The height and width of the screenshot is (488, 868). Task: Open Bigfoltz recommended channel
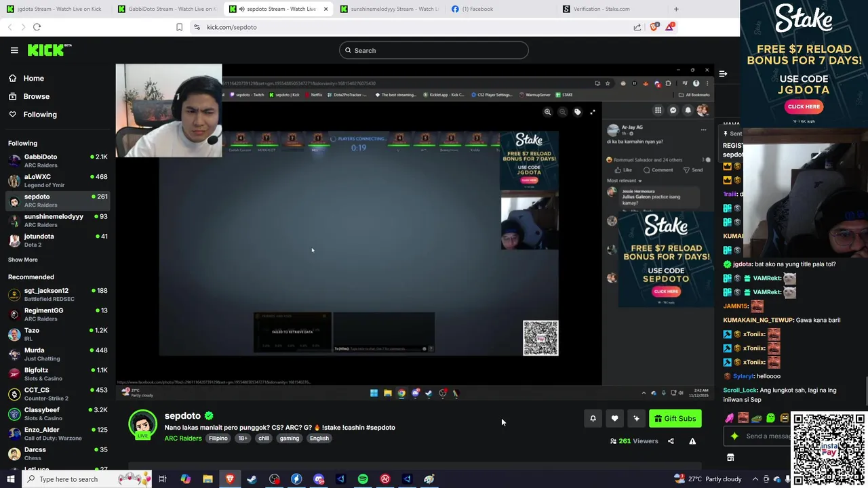pos(58,374)
